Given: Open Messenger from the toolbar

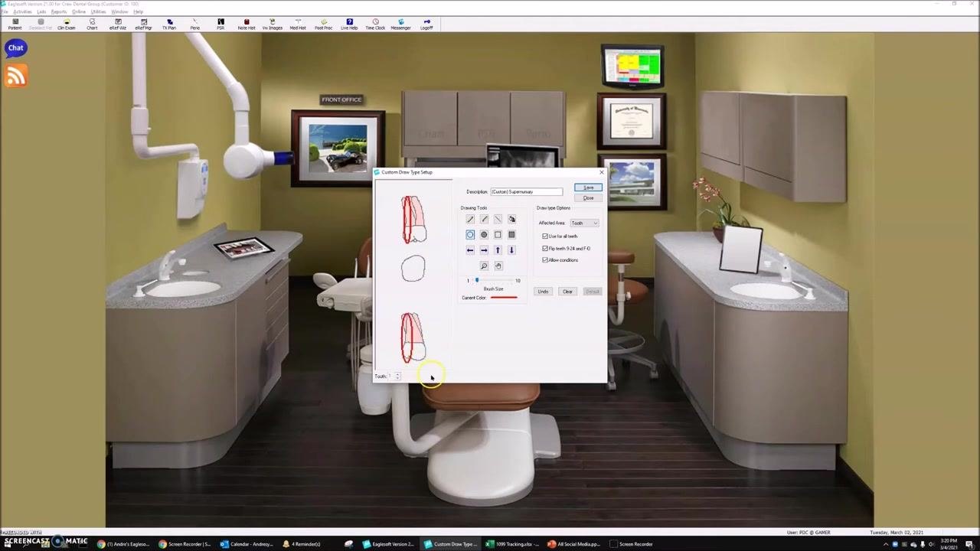Looking at the screenshot, I should (x=400, y=24).
